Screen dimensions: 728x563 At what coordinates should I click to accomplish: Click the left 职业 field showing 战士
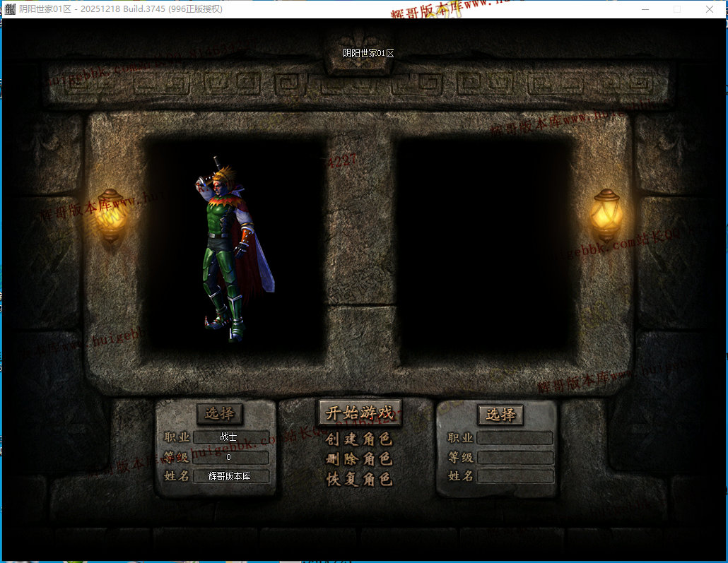pyautogui.click(x=230, y=437)
